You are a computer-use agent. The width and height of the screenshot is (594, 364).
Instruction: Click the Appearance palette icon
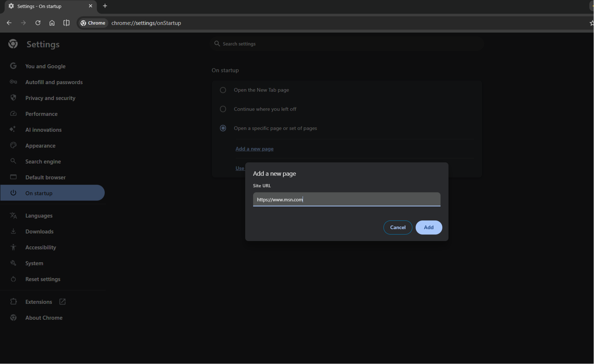pos(13,145)
